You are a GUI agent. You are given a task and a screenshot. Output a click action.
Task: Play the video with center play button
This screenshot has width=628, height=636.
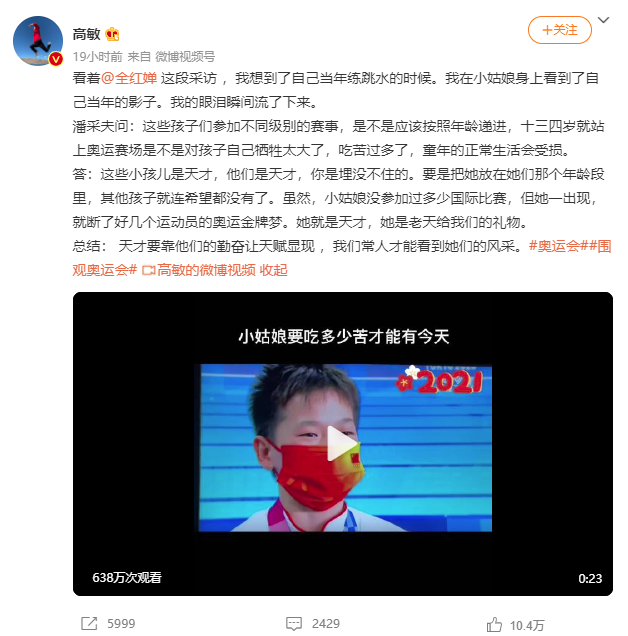pyautogui.click(x=342, y=443)
